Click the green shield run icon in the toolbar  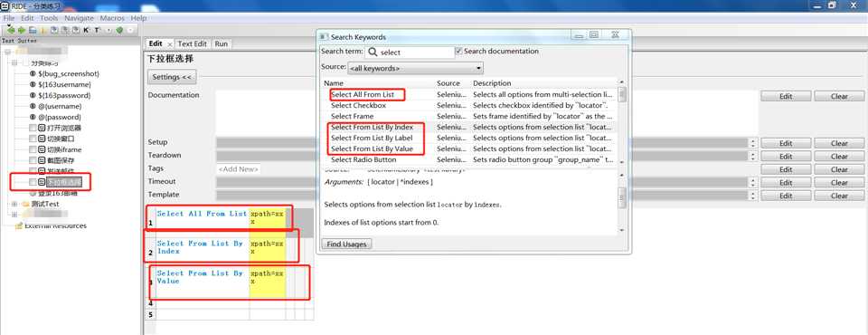tap(119, 30)
